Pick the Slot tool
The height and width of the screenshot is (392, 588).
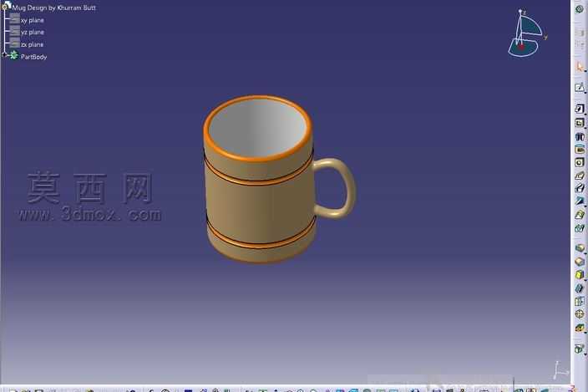[580, 188]
